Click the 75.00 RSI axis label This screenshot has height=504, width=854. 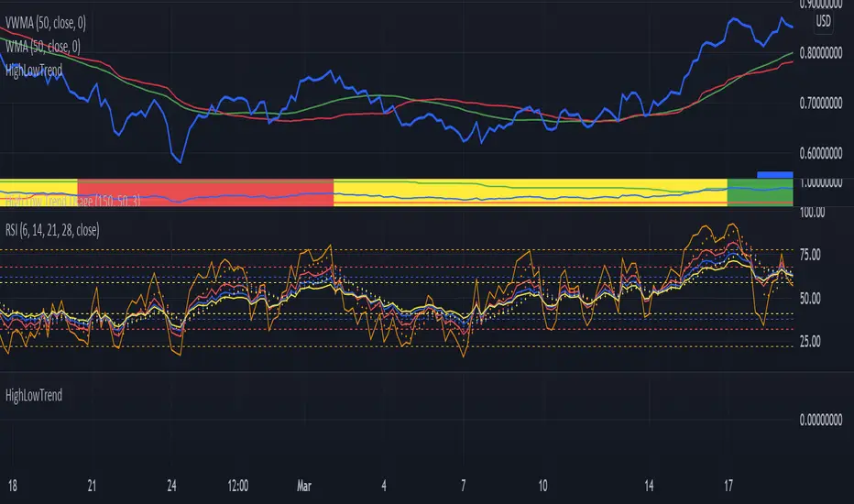pyautogui.click(x=810, y=255)
